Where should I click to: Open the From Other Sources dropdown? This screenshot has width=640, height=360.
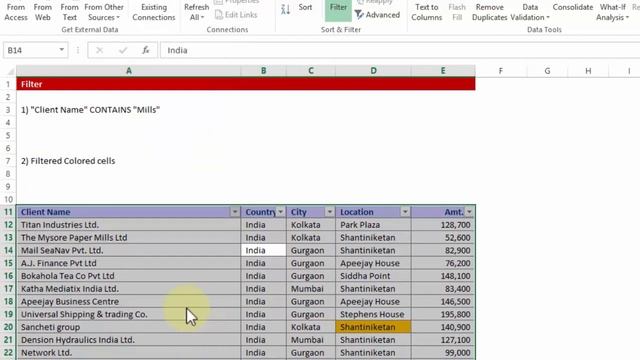click(104, 12)
